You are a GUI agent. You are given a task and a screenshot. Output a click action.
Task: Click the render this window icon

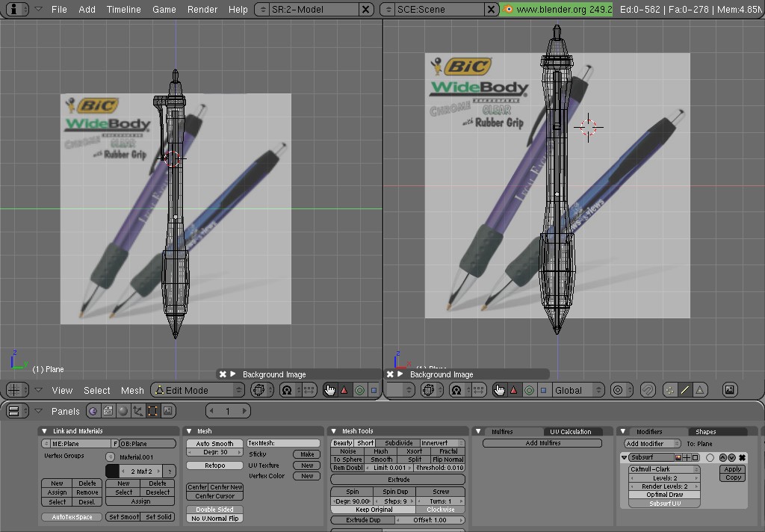[x=729, y=390]
